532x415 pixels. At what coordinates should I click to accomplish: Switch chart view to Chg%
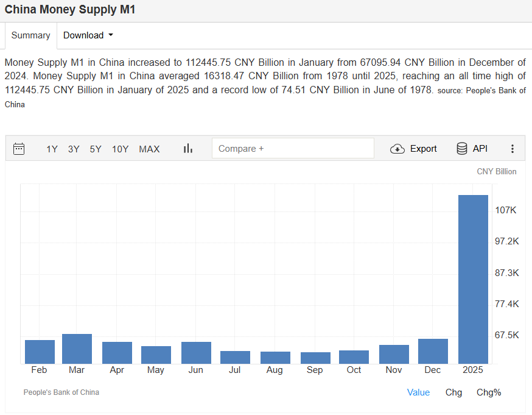tap(489, 392)
